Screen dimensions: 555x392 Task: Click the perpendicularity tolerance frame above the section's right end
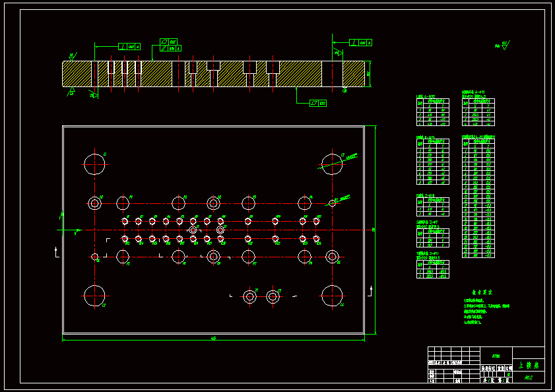360,42
